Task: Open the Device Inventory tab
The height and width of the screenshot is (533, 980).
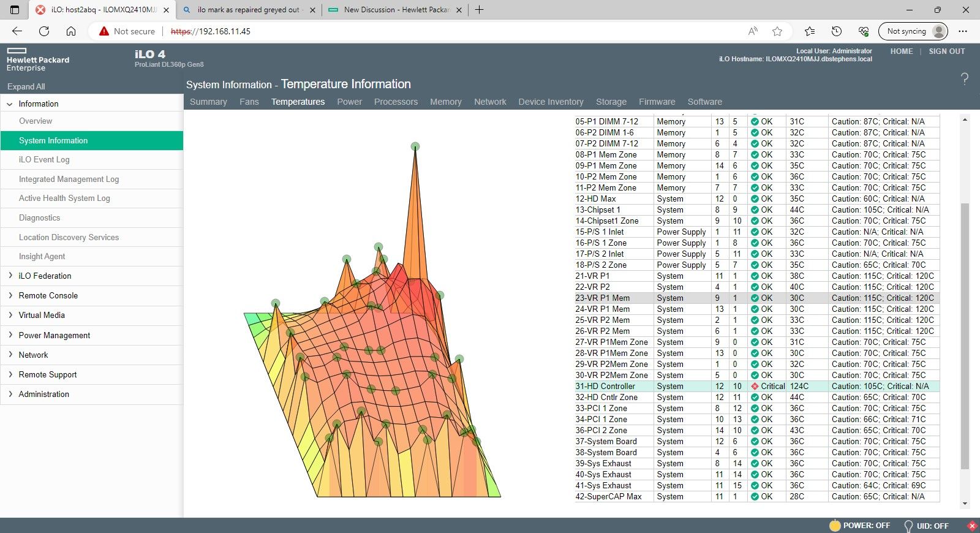Action: tap(551, 102)
